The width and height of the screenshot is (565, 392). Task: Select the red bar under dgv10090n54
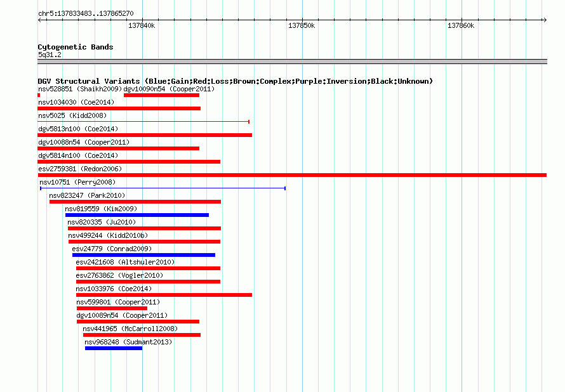coord(161,95)
